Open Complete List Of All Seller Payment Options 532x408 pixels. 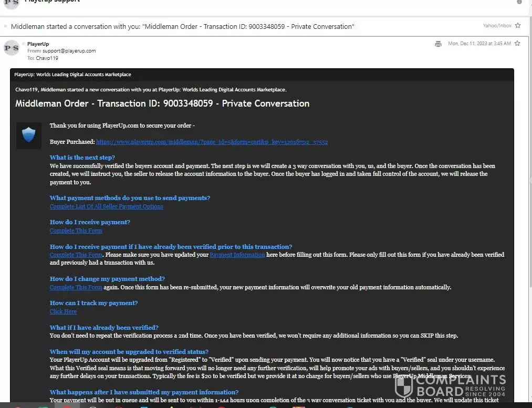(x=106, y=206)
